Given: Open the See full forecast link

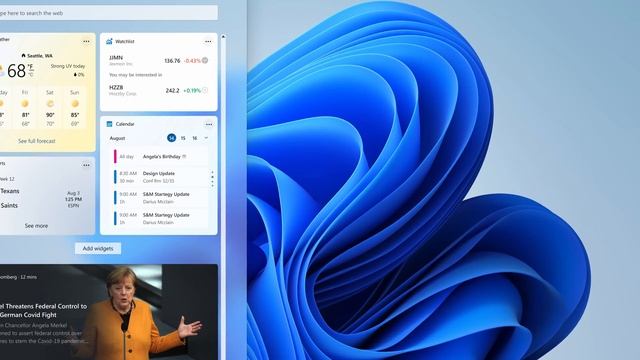Looking at the screenshot, I should point(37,141).
